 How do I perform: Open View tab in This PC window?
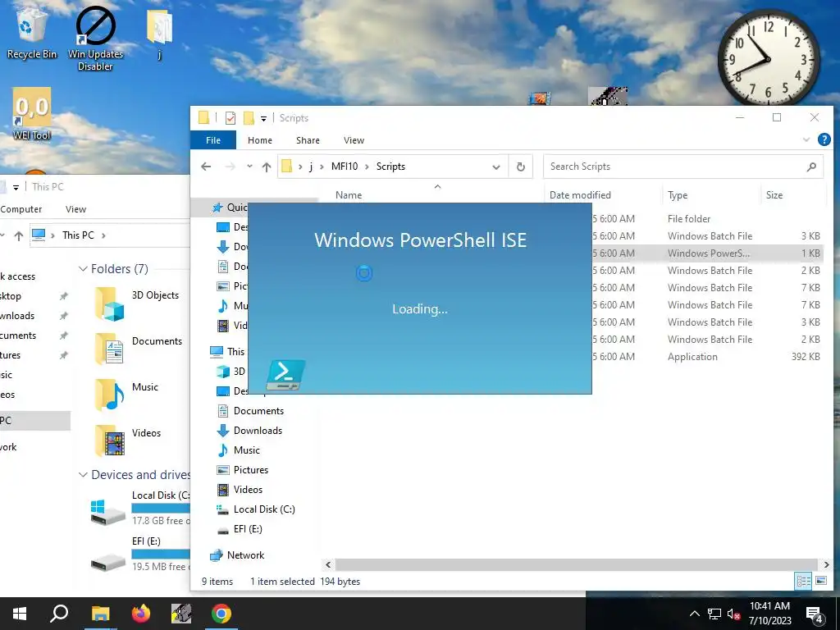pos(75,209)
